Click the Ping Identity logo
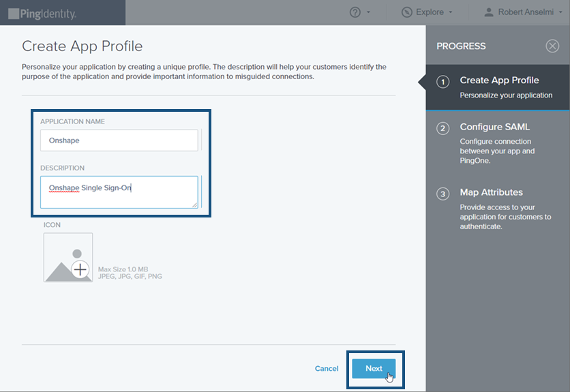Screen dimensions: 570x392 [42, 13]
